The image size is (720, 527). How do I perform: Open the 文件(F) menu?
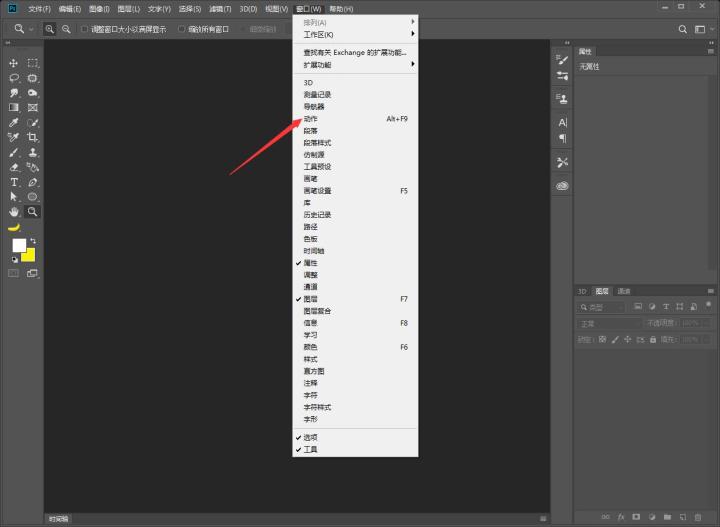click(x=39, y=9)
